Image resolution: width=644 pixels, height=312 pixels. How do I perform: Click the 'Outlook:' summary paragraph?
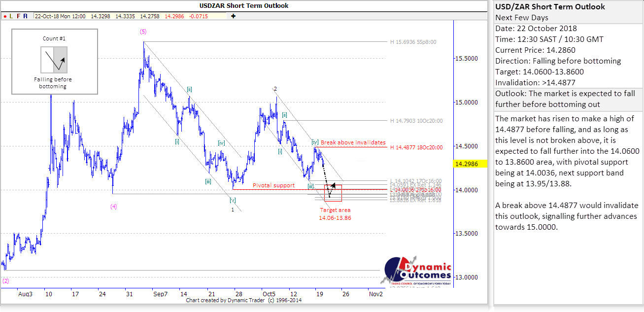(566, 99)
